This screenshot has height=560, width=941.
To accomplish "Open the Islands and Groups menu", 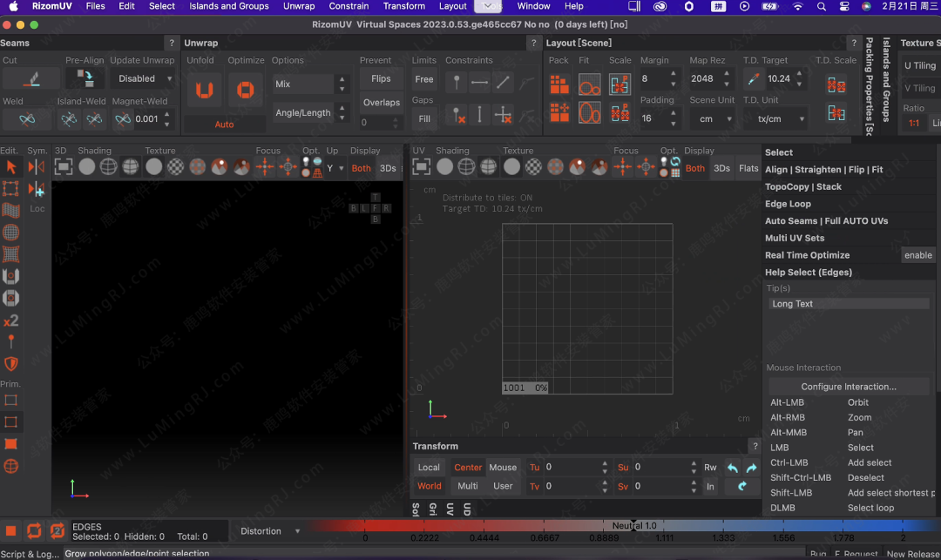I will [x=229, y=6].
